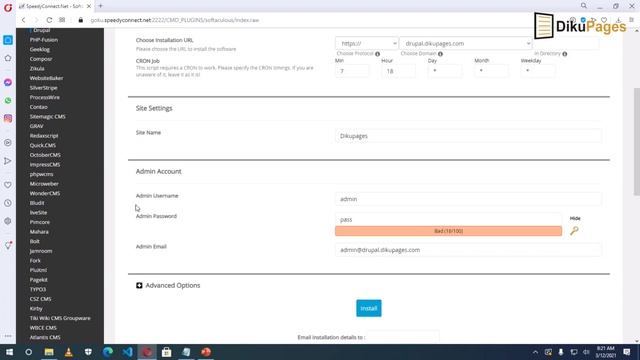The width and height of the screenshot is (640, 360).
Task: Click the Admin Username field
Action: pos(468,199)
